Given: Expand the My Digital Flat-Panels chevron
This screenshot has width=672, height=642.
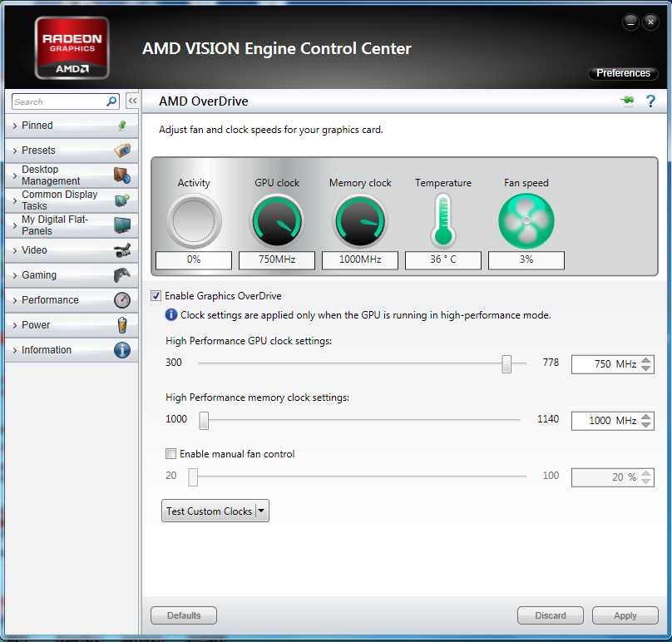Looking at the screenshot, I should (15, 225).
